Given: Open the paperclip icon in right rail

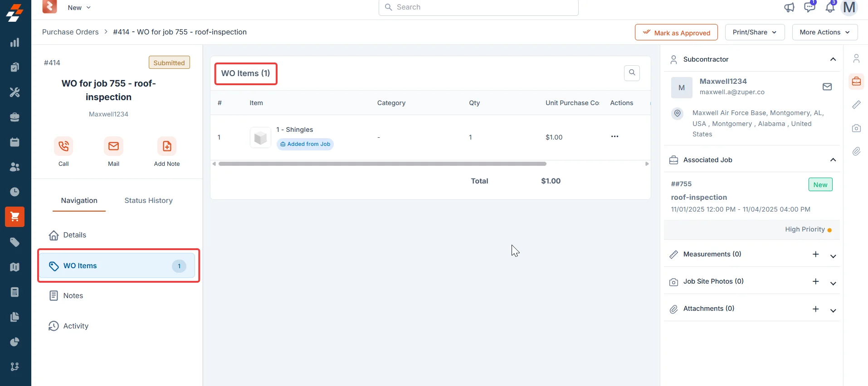Looking at the screenshot, I should (x=856, y=151).
